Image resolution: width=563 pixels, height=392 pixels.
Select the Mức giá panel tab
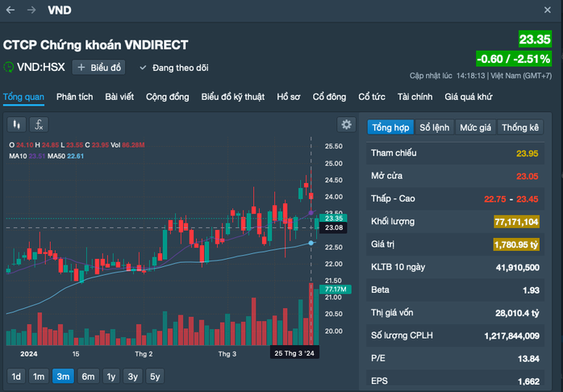pos(476,127)
